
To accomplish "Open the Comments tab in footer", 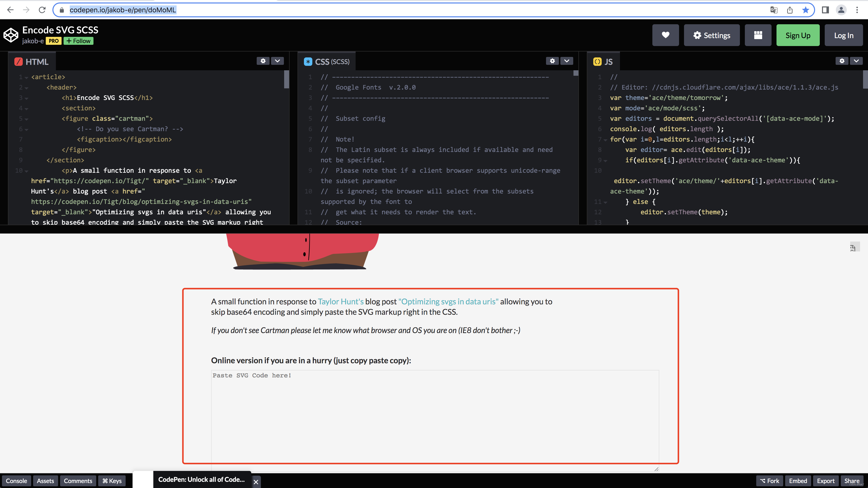I will click(x=78, y=481).
